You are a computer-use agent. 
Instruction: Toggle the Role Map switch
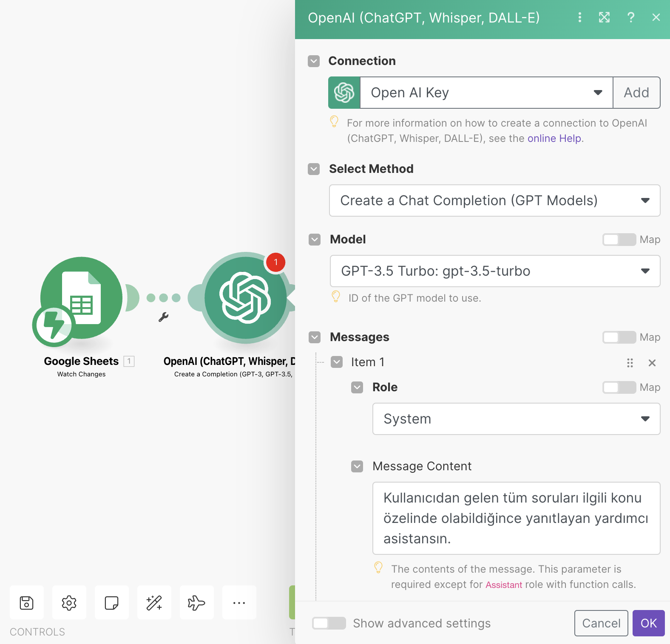(619, 387)
